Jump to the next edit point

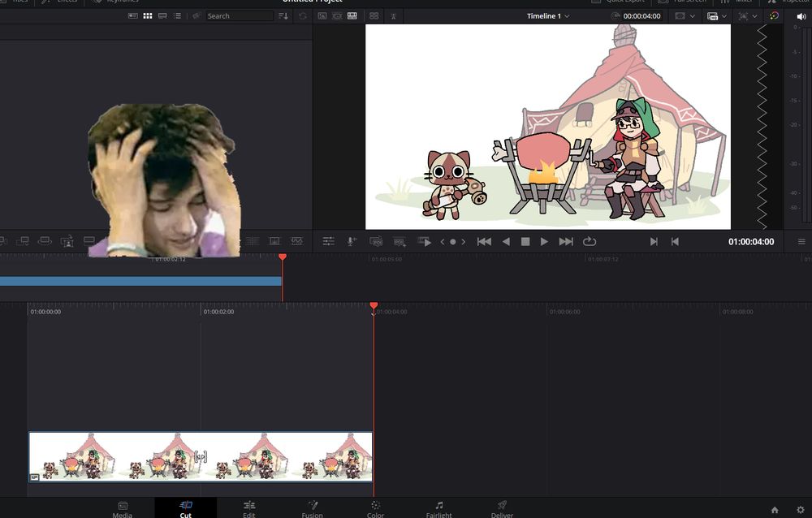coord(654,241)
